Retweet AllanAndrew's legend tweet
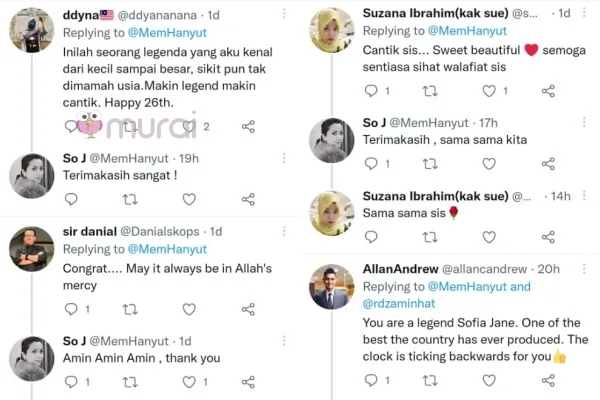600x400 pixels. [x=430, y=380]
